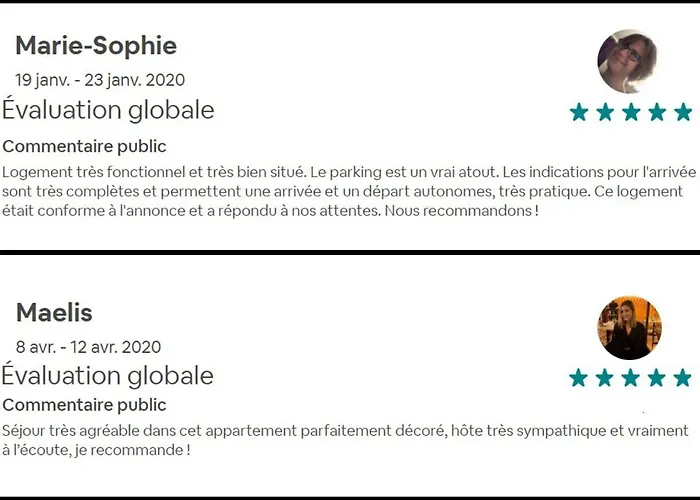Viewport: 700px width, 500px height.
Task: Click the first star in Maelis's rating
Action: click(578, 378)
